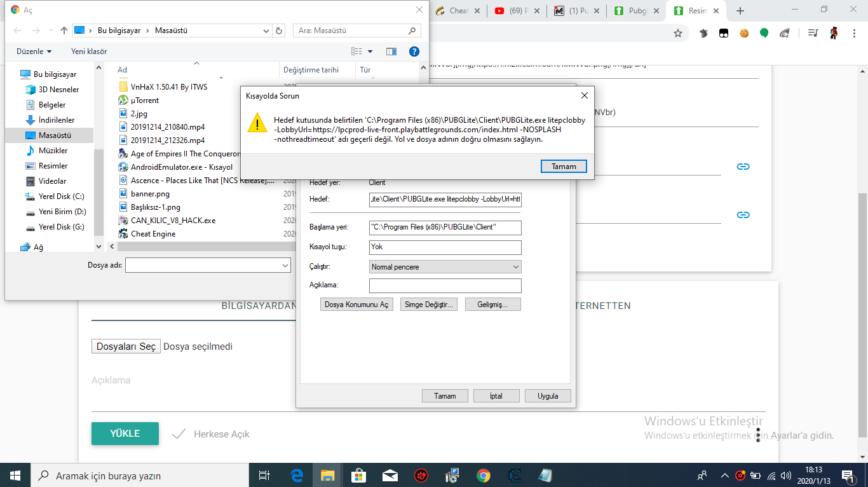
Task: Close the Kısayolda Sorun error dialog
Action: point(584,95)
